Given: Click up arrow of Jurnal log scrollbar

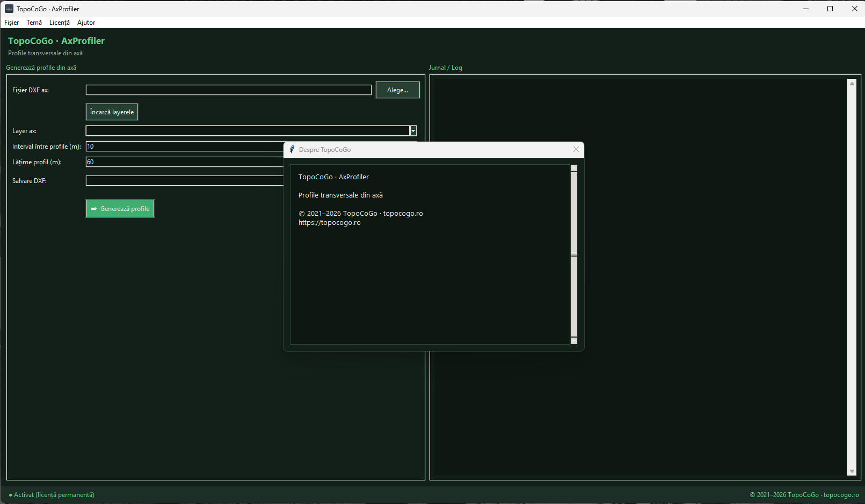Looking at the screenshot, I should [852, 83].
